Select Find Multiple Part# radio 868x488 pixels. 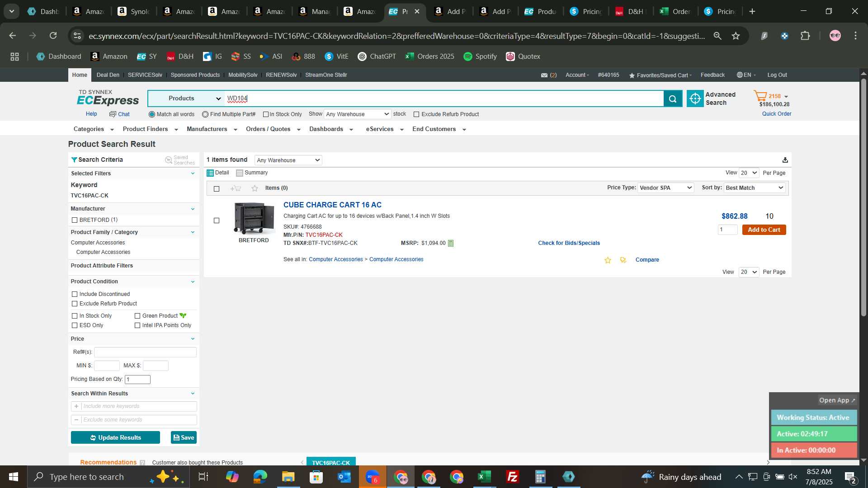(205, 114)
